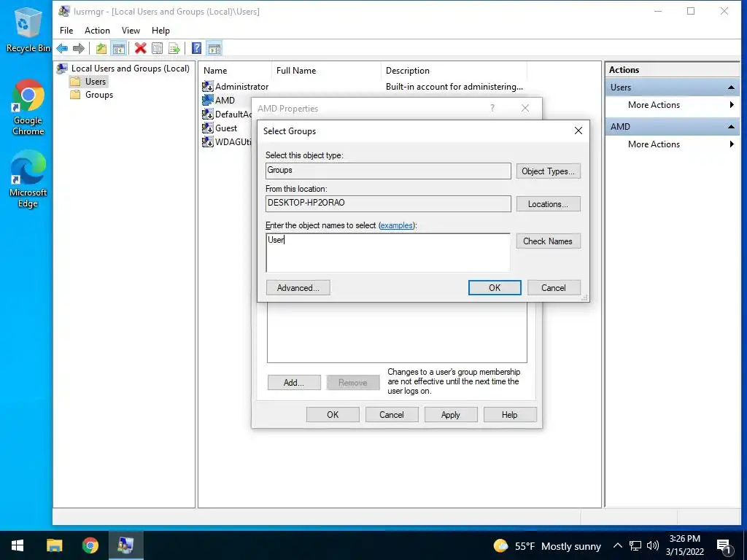The image size is (747, 560).
Task: Collapse the AMD section in Actions pane
Action: tap(731, 127)
